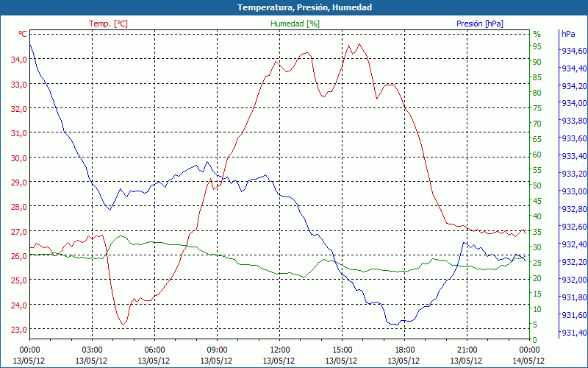Image resolution: width=588 pixels, height=368 pixels.
Task: Click the '06:00' time axis label
Action: pyautogui.click(x=154, y=350)
